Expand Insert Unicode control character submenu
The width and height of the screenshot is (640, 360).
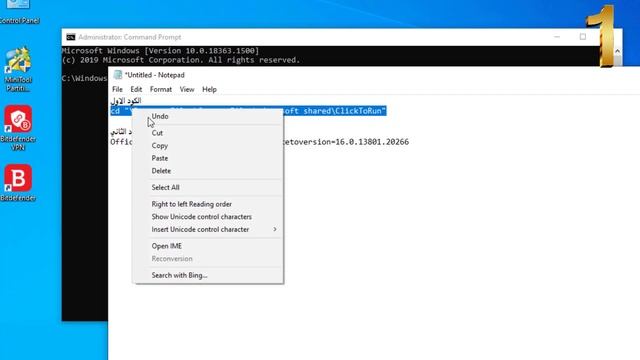tap(208, 229)
